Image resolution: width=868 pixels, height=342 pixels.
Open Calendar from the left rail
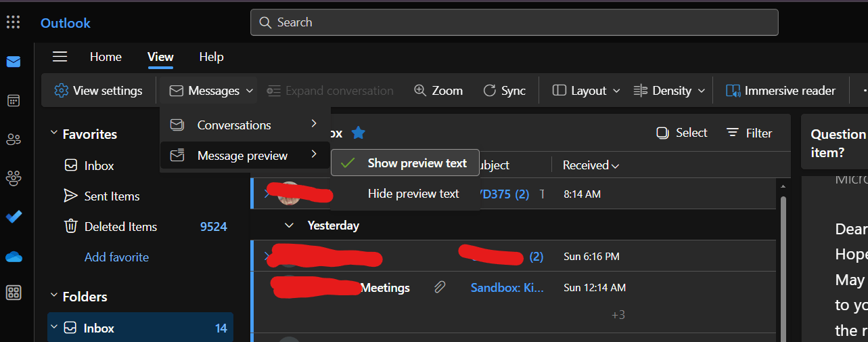tap(14, 101)
